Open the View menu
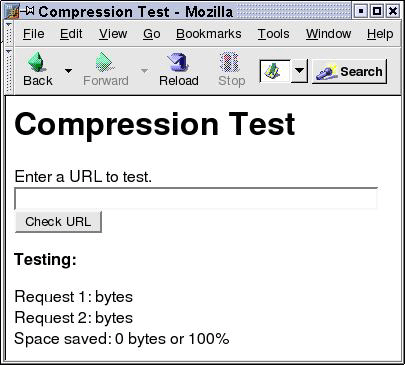This screenshot has height=365, width=405. click(113, 34)
